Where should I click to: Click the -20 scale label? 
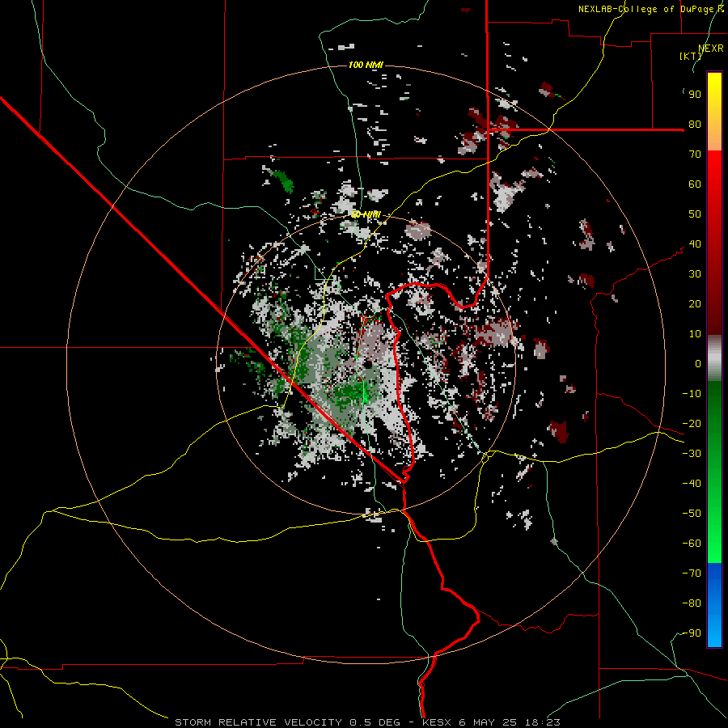tap(692, 424)
